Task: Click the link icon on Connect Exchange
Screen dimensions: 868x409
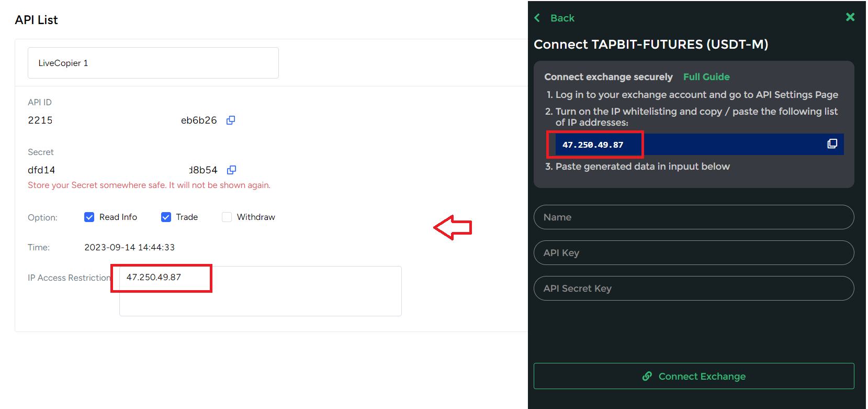Action: click(x=647, y=376)
